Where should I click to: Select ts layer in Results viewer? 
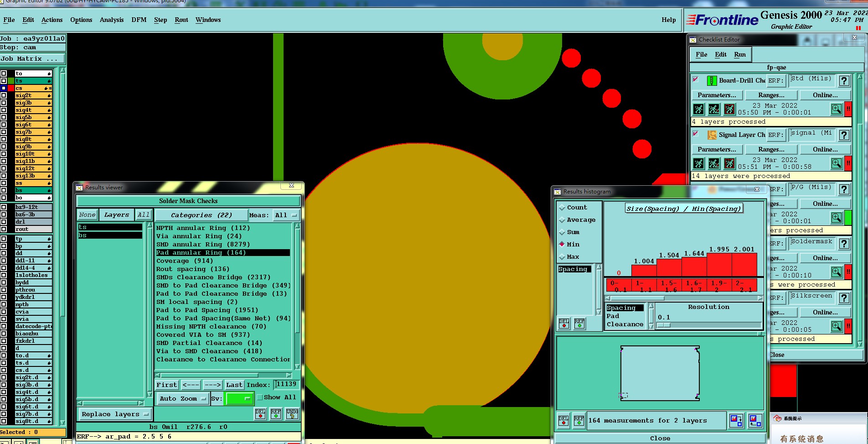pos(110,227)
